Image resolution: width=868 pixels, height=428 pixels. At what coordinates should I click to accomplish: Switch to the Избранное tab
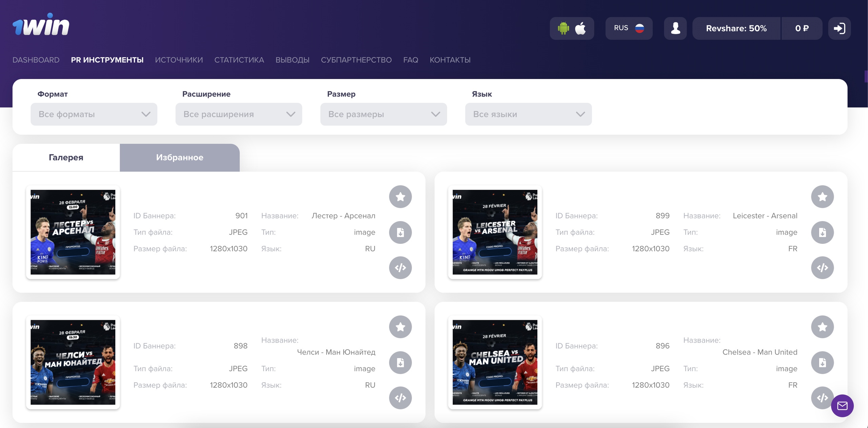[180, 158]
